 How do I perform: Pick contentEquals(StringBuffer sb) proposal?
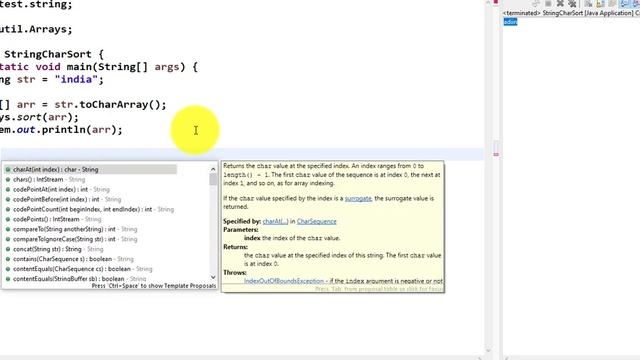76,279
